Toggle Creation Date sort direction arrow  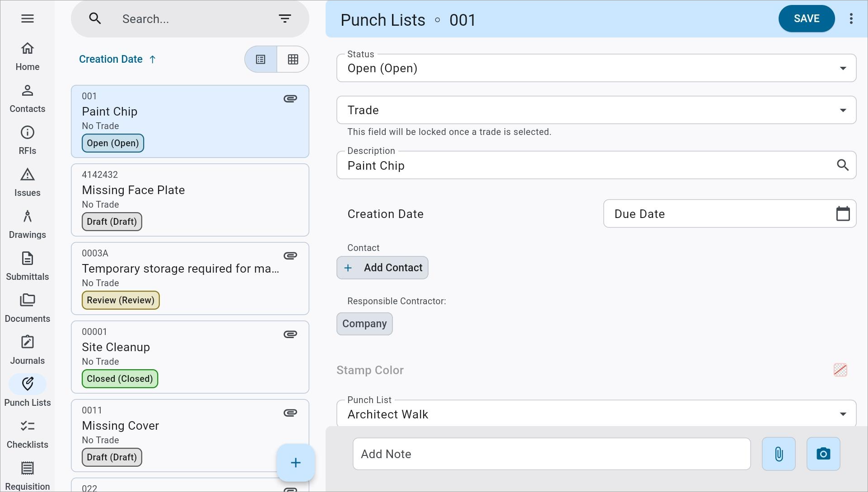click(153, 59)
